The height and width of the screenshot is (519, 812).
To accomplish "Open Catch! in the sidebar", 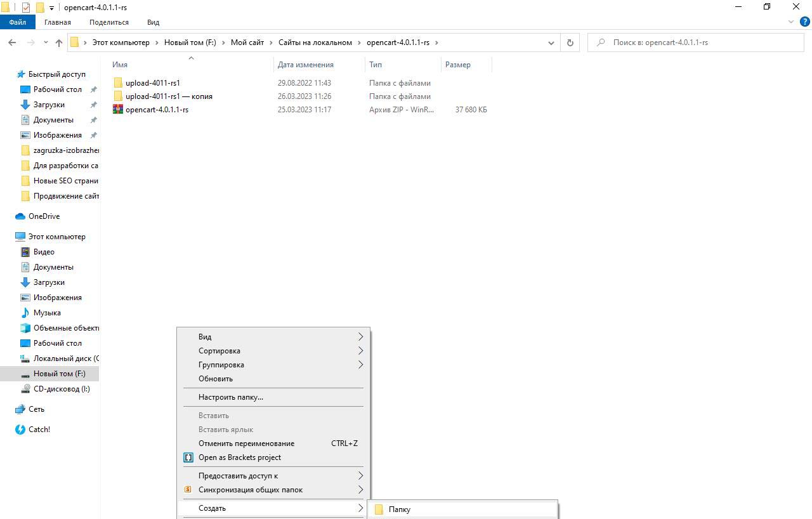I will [39, 430].
